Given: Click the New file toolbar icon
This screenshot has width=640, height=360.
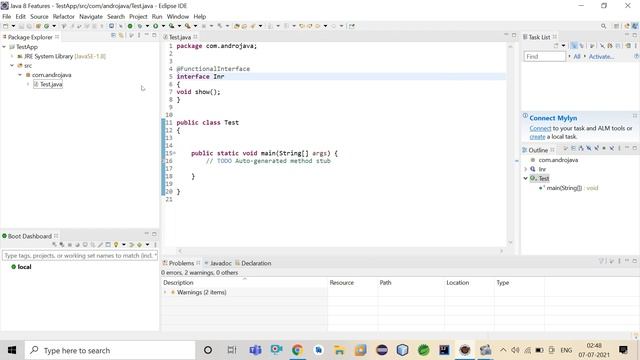Looking at the screenshot, I should pyautogui.click(x=6, y=26).
